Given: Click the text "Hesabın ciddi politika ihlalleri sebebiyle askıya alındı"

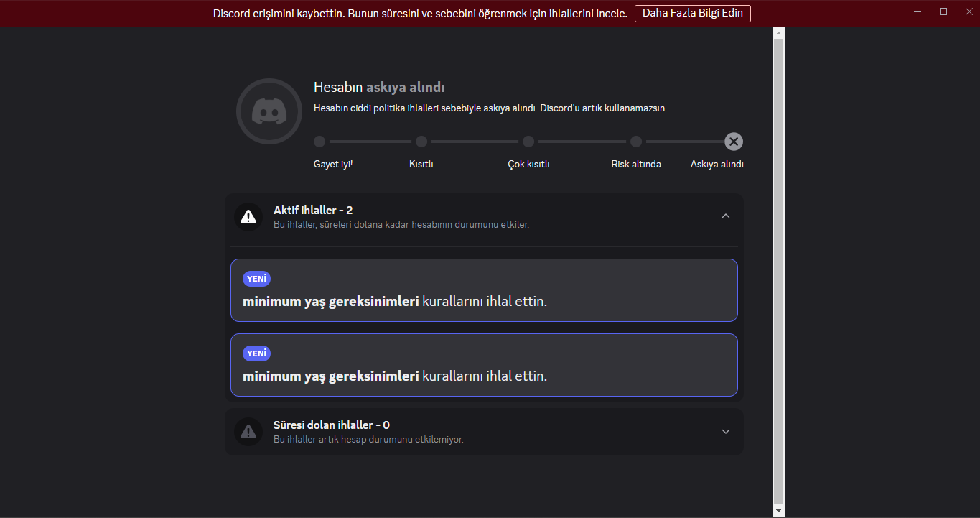Looking at the screenshot, I should coord(425,108).
